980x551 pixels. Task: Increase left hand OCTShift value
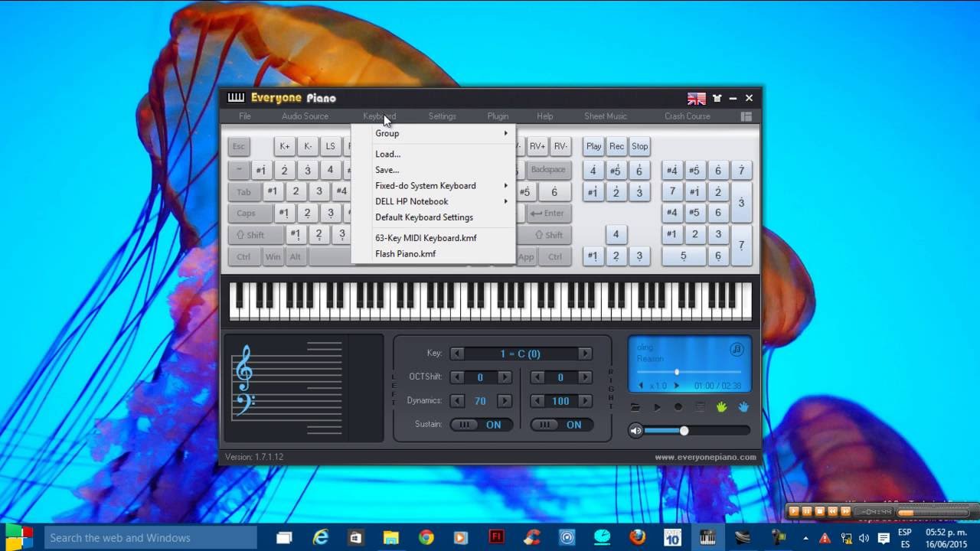[x=505, y=377]
